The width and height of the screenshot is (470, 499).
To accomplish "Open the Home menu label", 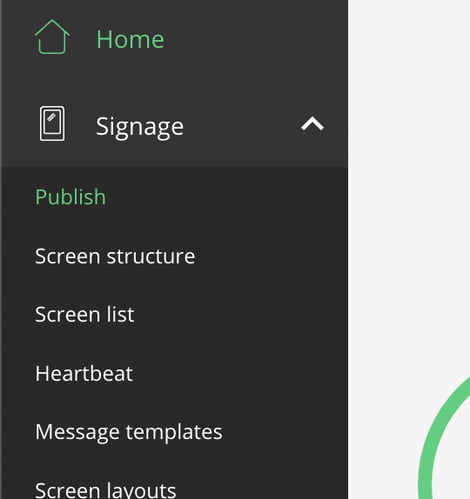I will 130,39.
